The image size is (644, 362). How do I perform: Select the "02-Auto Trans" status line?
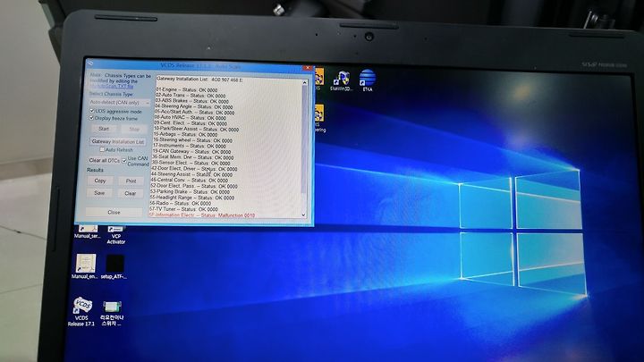(191, 96)
